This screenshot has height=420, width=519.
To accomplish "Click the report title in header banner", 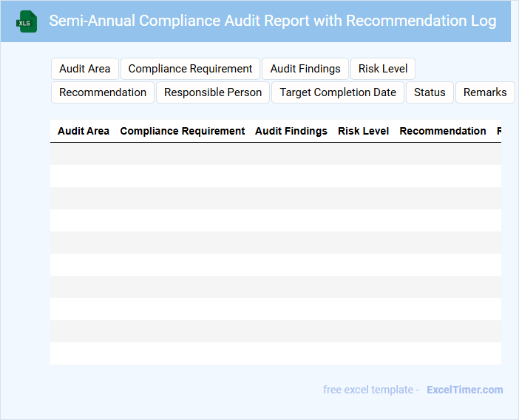I will tap(273, 21).
